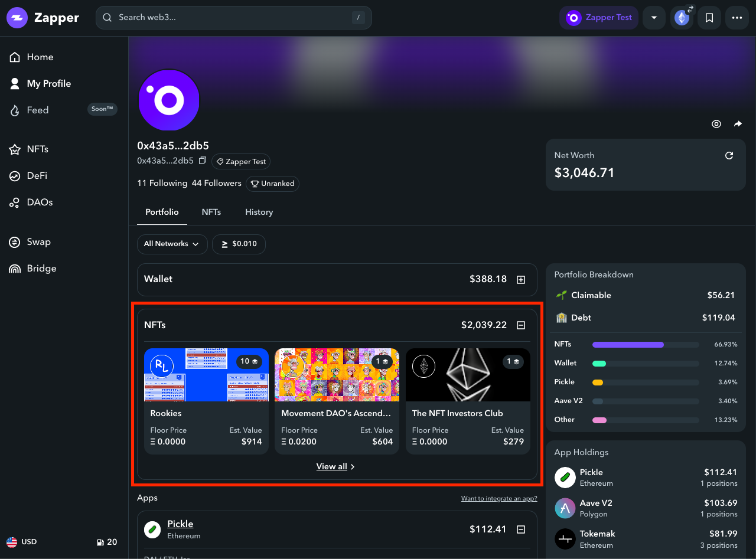Share profile using arrow icon
Screen dimensions: 756x559
point(738,124)
